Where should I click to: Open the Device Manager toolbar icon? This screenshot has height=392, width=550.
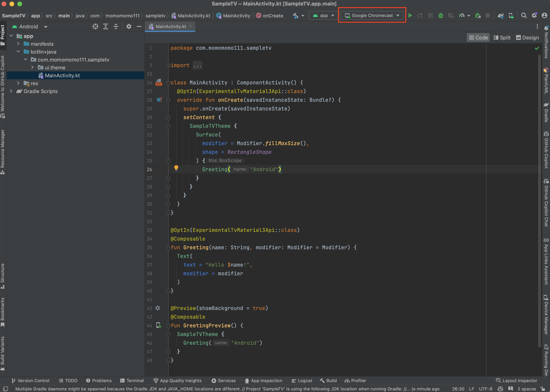point(511,15)
